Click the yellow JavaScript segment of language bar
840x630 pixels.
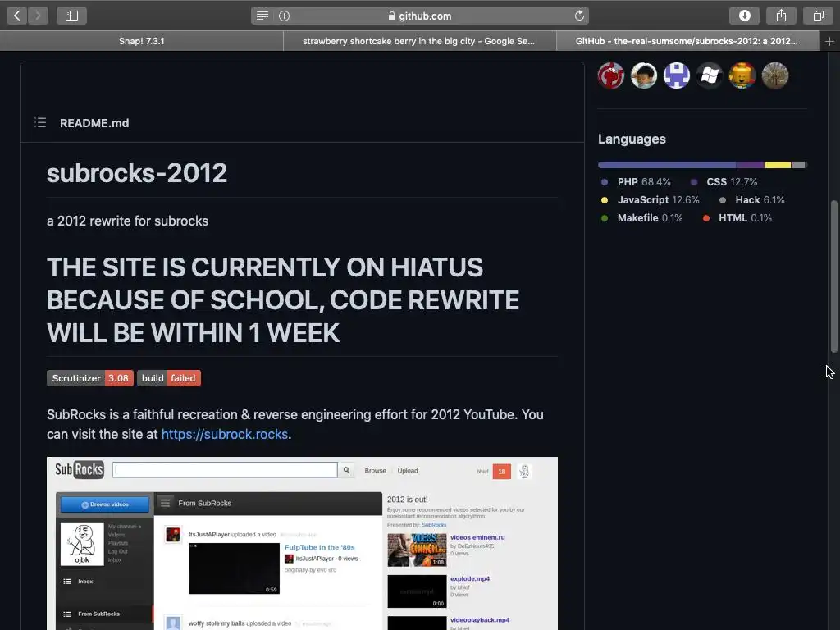click(778, 165)
